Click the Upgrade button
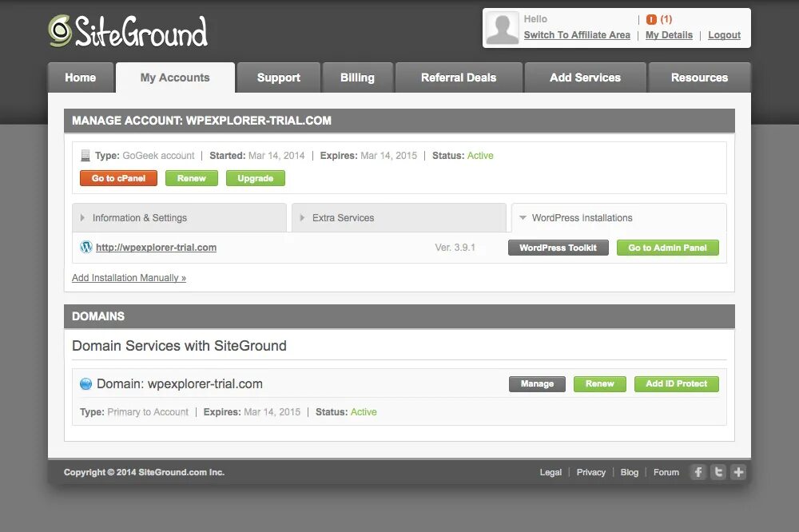This screenshot has width=799, height=532. 256,178
